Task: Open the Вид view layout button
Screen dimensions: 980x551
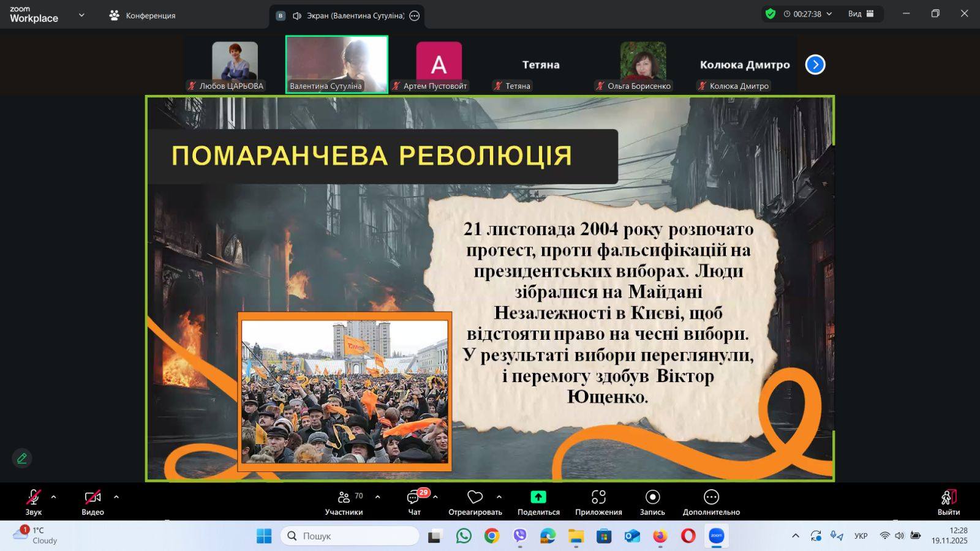Action: click(x=861, y=13)
